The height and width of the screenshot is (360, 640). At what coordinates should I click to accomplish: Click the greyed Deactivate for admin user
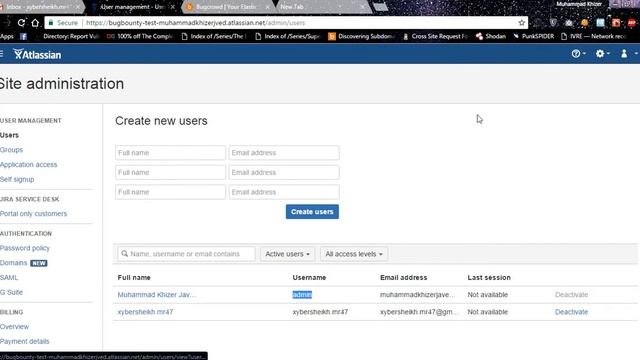(x=571, y=295)
